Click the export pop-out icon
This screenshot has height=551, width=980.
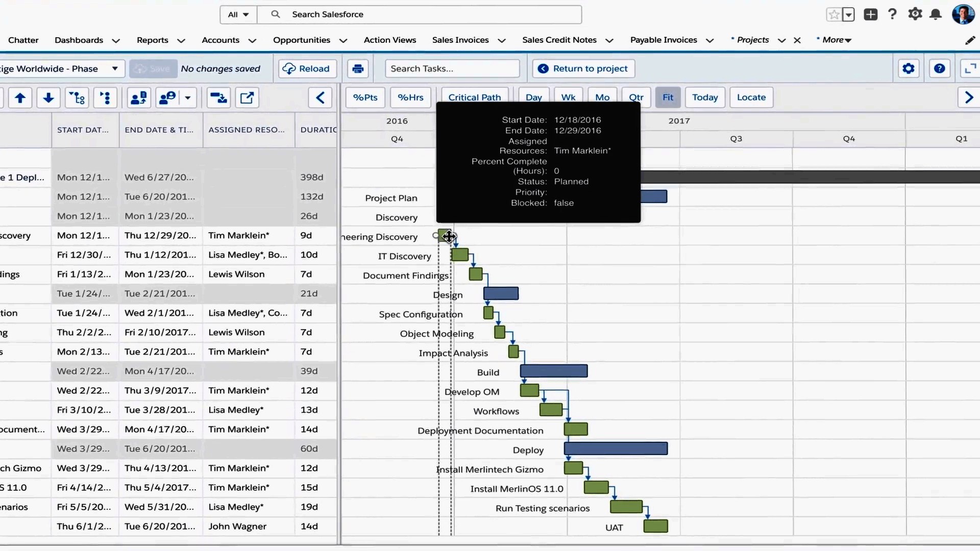point(247,97)
